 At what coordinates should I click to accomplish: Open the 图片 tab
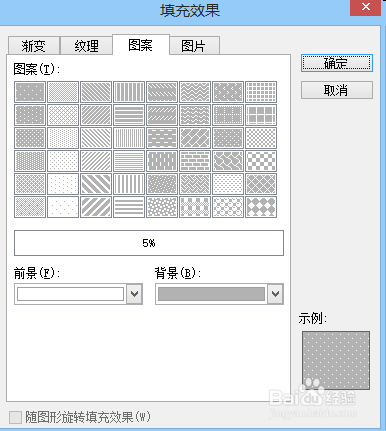pyautogui.click(x=194, y=46)
